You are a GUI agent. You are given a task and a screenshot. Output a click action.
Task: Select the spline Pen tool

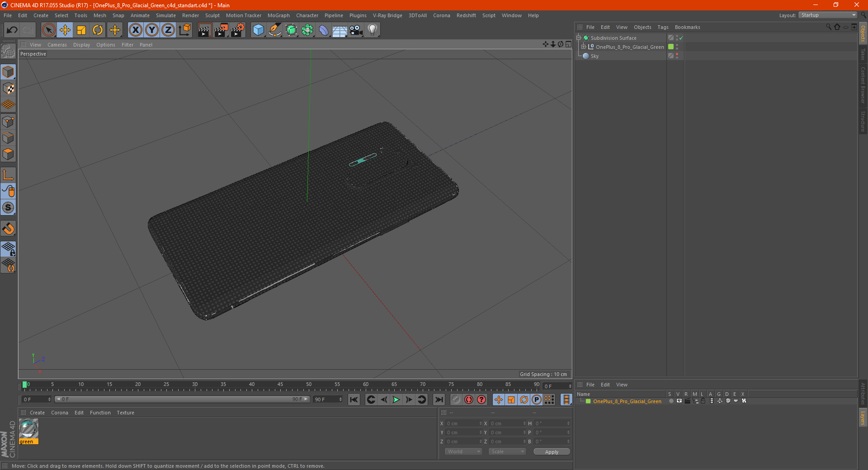pyautogui.click(x=275, y=30)
